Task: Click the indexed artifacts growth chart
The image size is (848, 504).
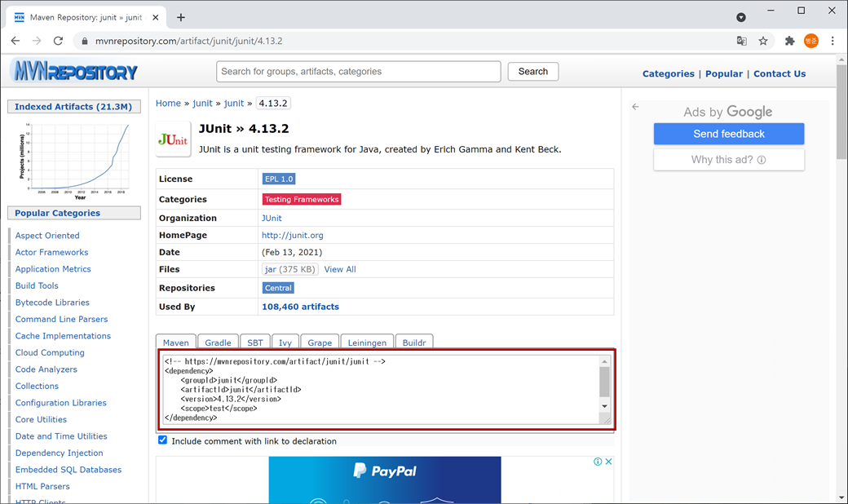Action: click(x=74, y=160)
